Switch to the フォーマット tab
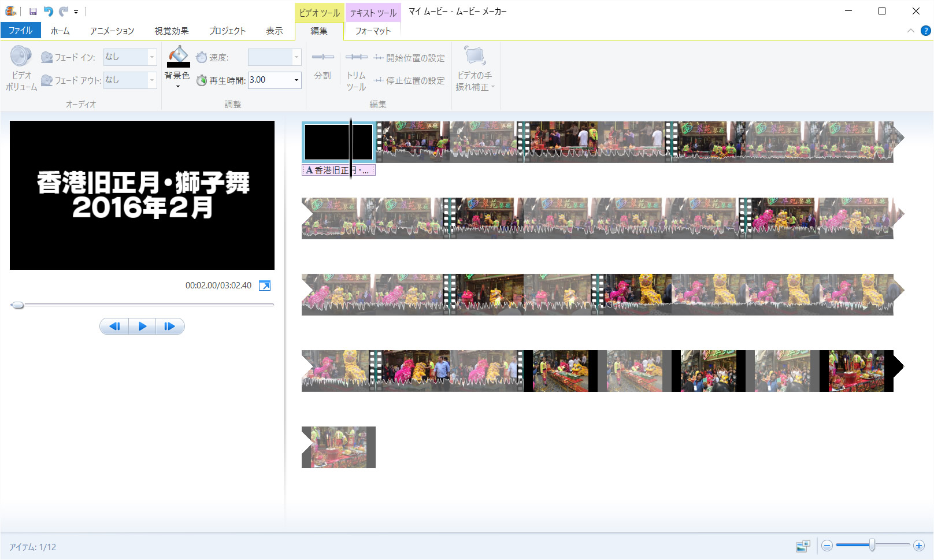This screenshot has height=560, width=934. tap(373, 31)
